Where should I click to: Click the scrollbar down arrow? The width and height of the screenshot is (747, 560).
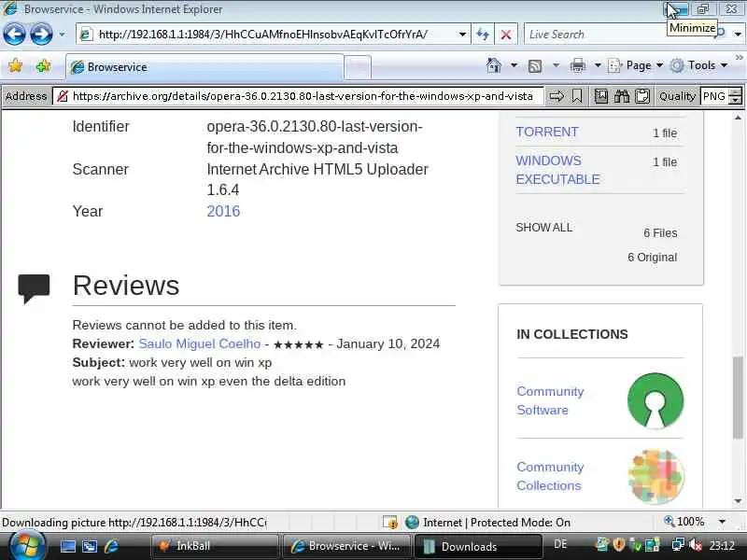[x=738, y=501]
